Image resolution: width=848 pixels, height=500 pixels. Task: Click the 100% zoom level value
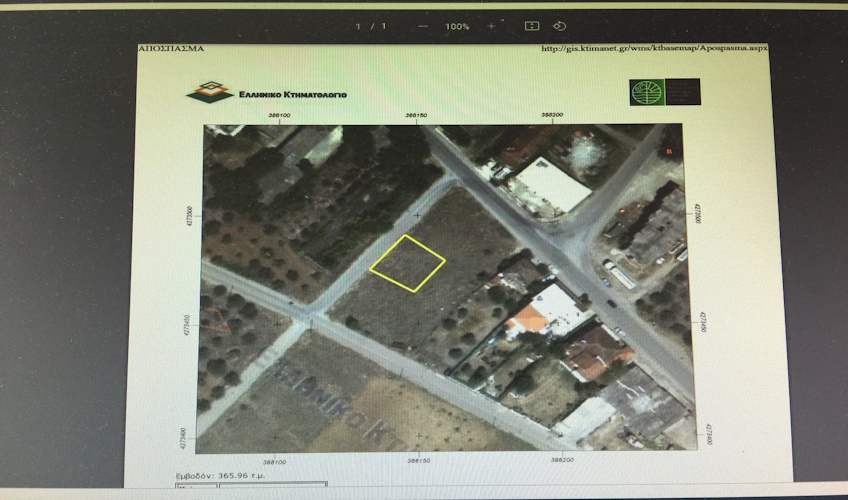tap(457, 26)
